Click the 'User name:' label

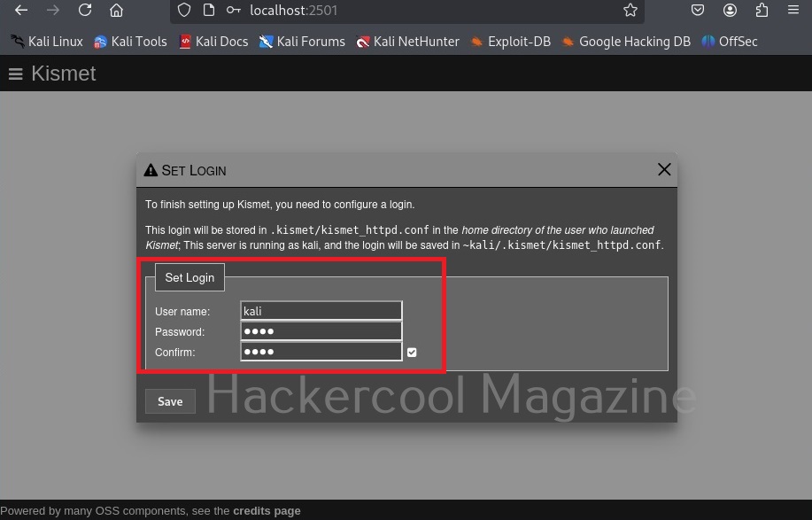click(182, 311)
